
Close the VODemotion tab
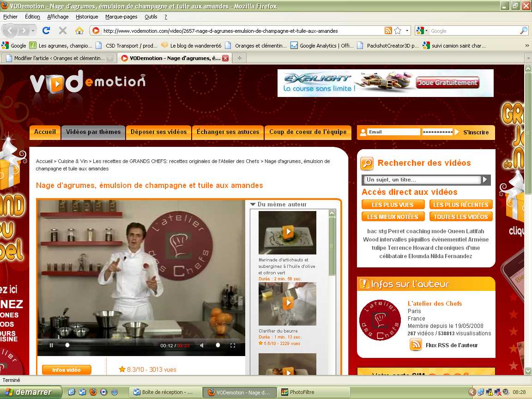(x=225, y=58)
